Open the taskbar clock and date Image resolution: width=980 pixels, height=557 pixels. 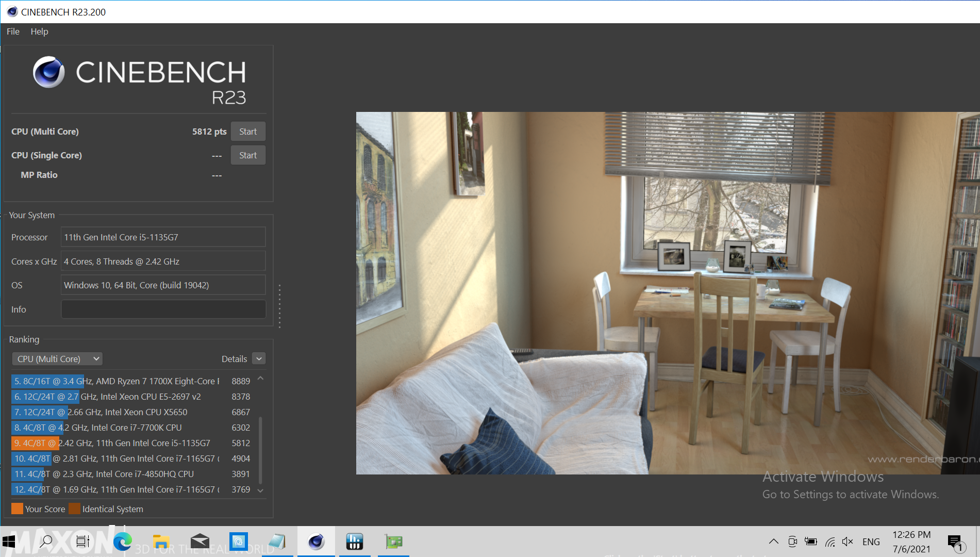911,542
